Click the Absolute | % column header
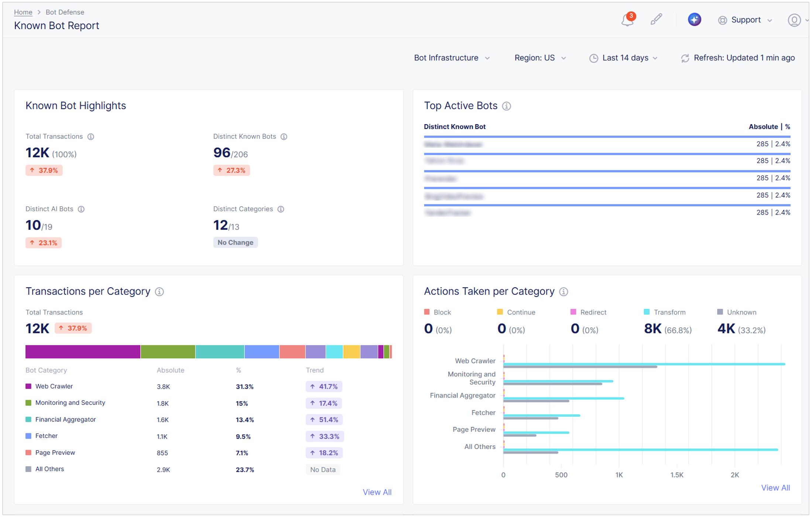The width and height of the screenshot is (812, 517). click(770, 127)
